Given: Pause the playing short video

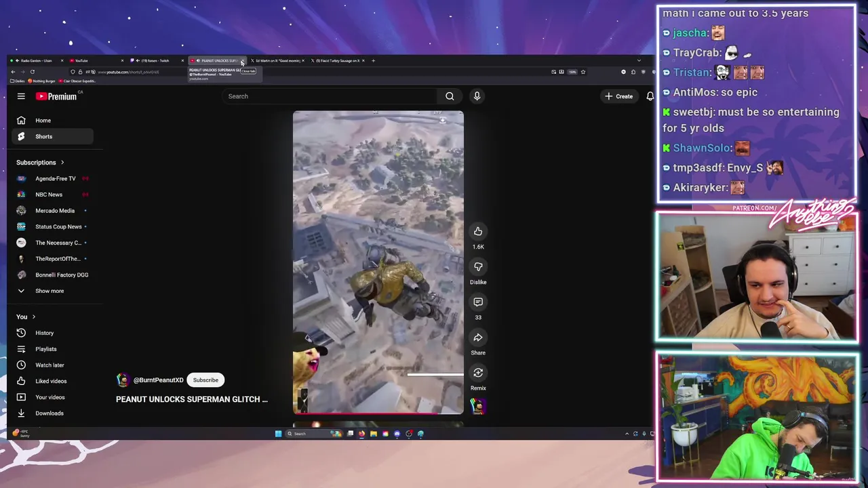Looking at the screenshot, I should [378, 262].
